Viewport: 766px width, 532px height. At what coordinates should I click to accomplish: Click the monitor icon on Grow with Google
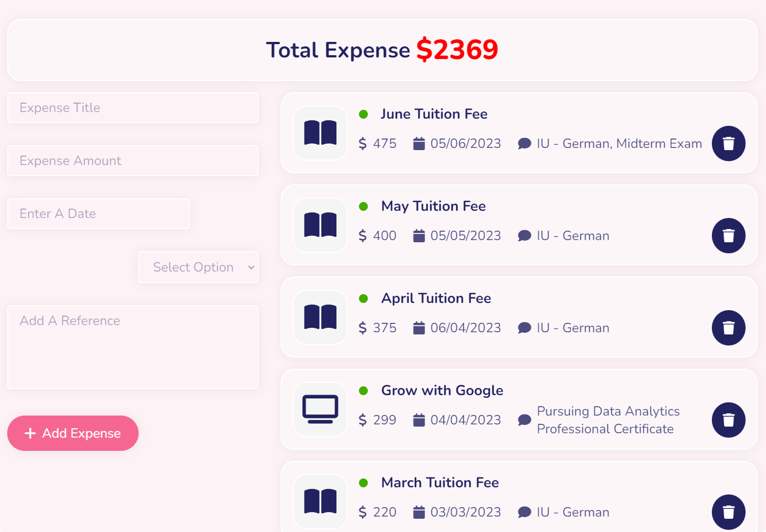320,409
